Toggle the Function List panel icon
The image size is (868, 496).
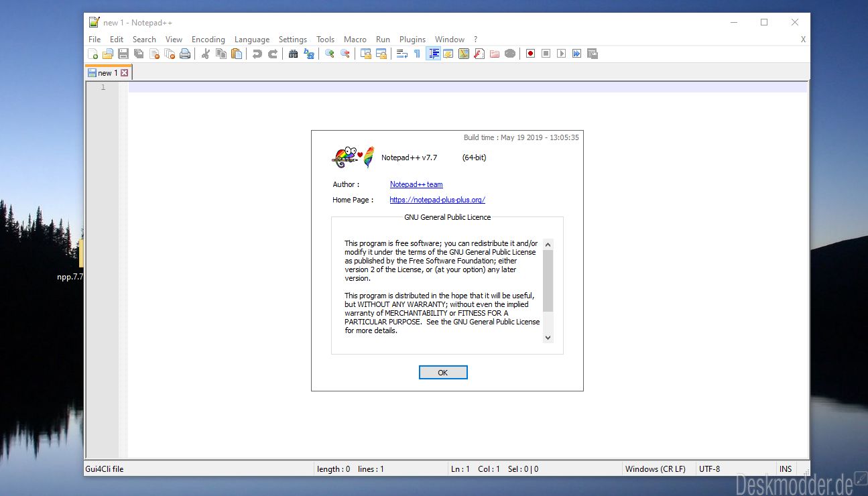coord(479,54)
